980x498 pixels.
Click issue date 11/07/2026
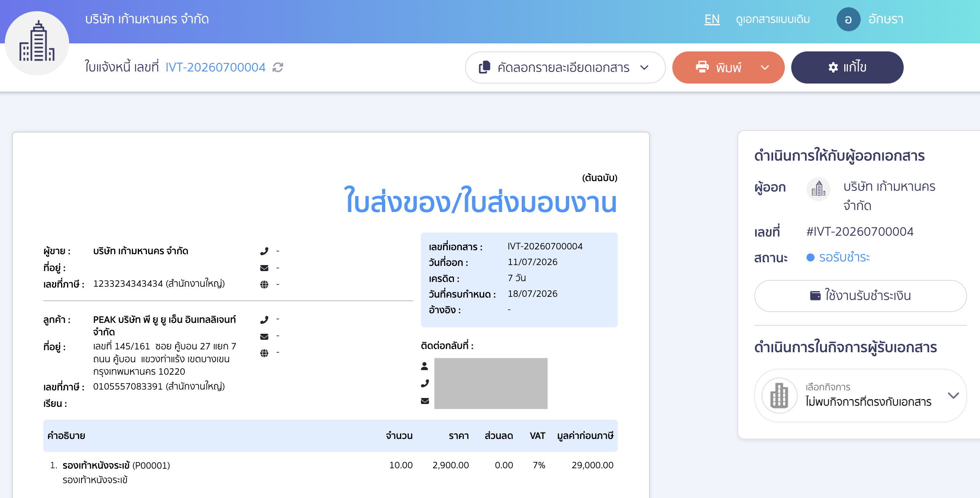coord(533,262)
